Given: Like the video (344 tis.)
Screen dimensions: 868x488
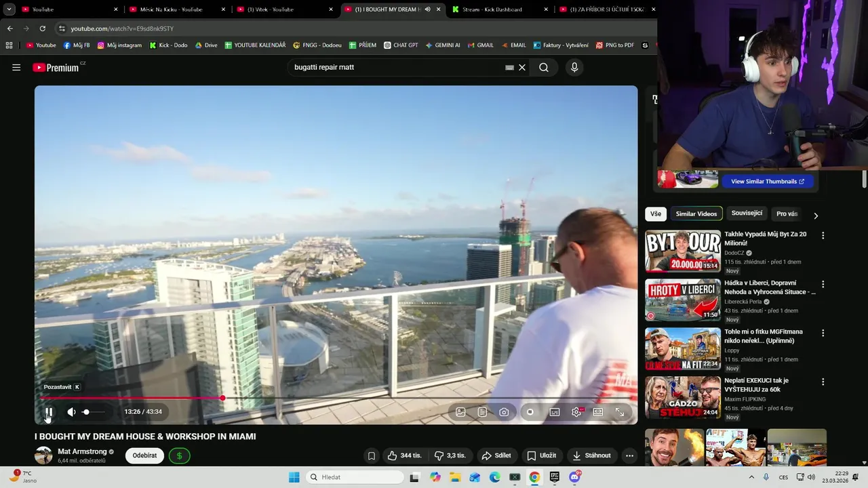Looking at the screenshot, I should coord(404,455).
